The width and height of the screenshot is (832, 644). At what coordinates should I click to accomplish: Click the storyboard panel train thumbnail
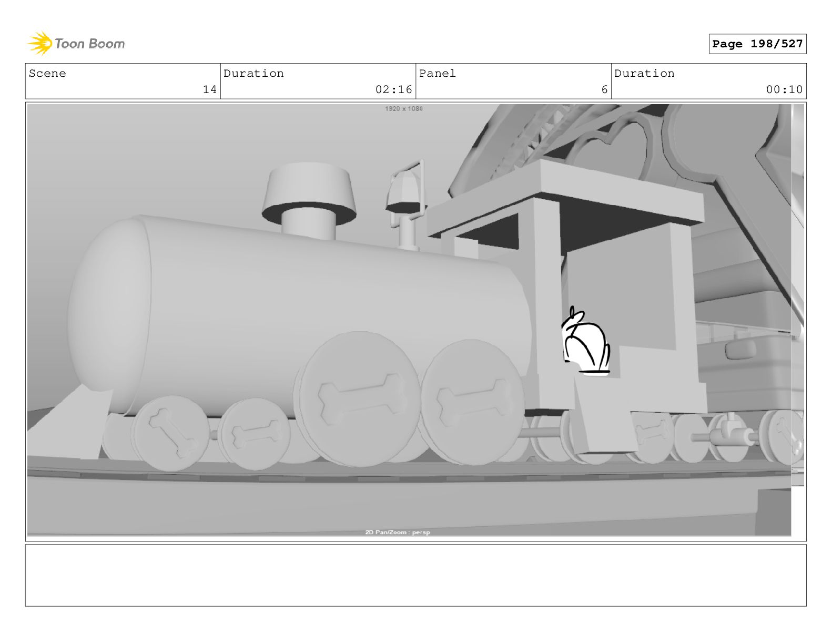(x=415, y=320)
